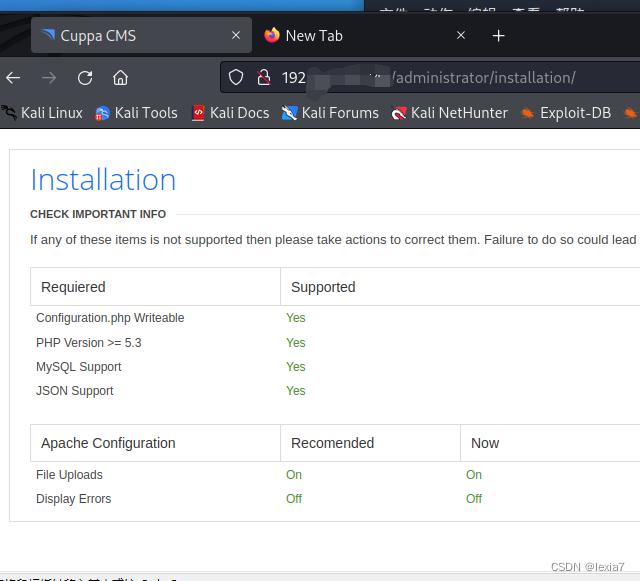Image resolution: width=640 pixels, height=581 pixels.
Task: Click the Kali Forums bookmark icon
Action: (289, 113)
